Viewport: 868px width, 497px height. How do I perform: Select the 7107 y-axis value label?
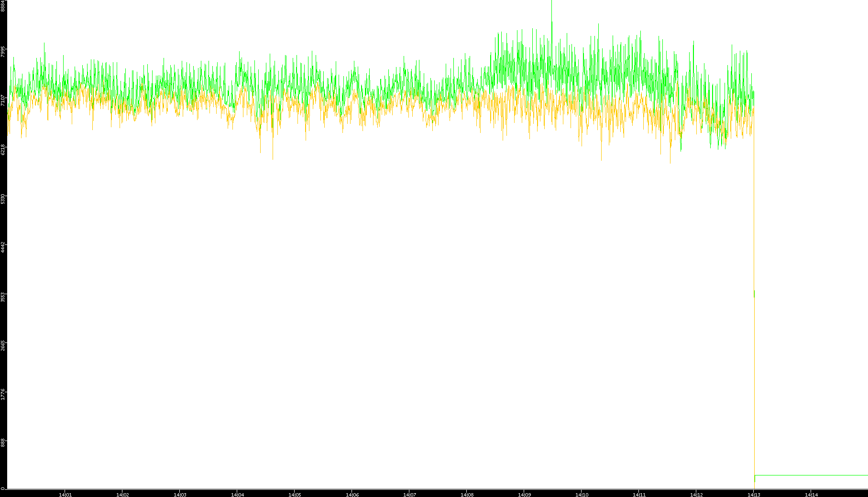coord(3,100)
